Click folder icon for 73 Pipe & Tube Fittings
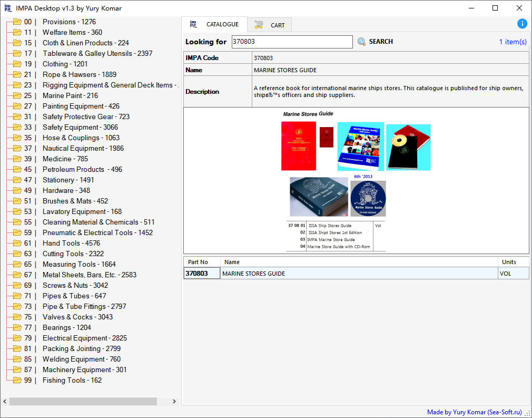The image size is (532, 418). pyautogui.click(x=17, y=306)
